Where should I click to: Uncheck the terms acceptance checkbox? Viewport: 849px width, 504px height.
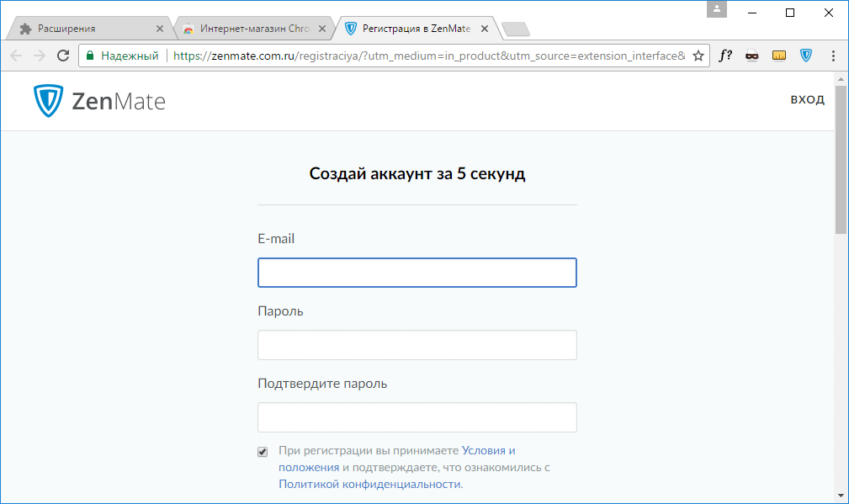pos(263,452)
